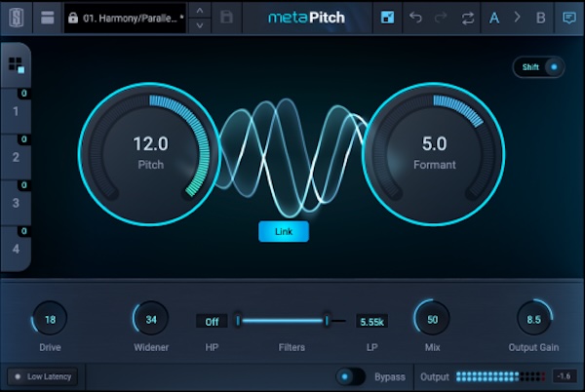Open the comment/tooltips icon
585x392 pixels.
[569, 18]
